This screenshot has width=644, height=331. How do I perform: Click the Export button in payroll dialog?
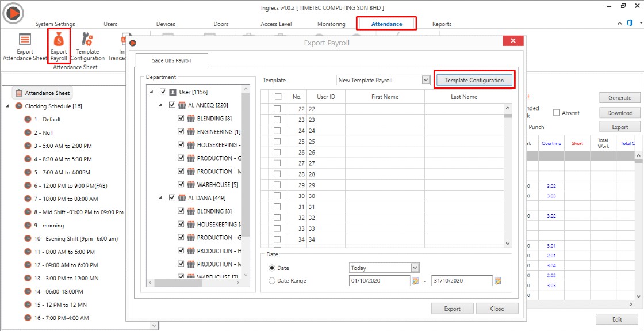coord(453,309)
